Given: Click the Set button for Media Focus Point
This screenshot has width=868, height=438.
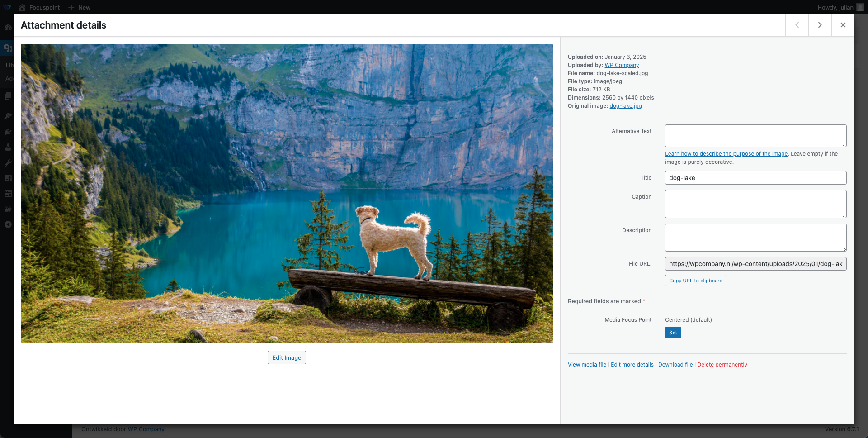Looking at the screenshot, I should click(x=673, y=333).
